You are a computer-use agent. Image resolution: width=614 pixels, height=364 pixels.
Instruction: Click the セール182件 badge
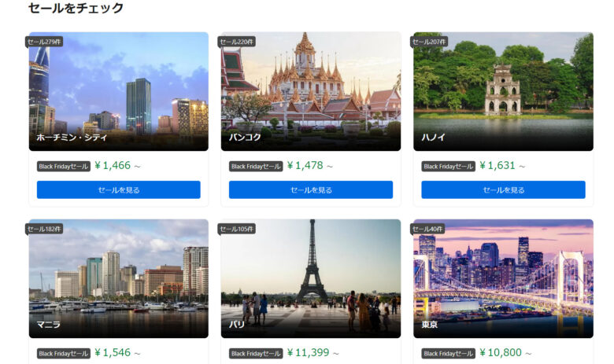[44, 229]
